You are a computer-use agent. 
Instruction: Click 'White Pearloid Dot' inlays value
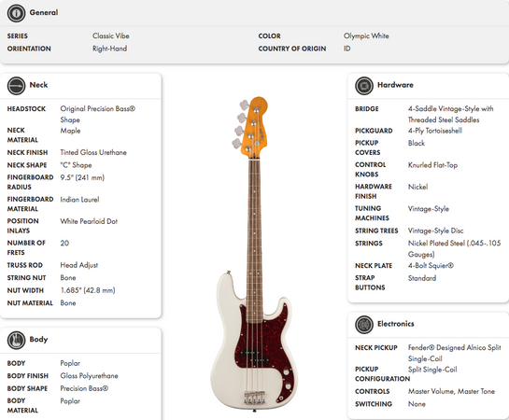tap(89, 221)
